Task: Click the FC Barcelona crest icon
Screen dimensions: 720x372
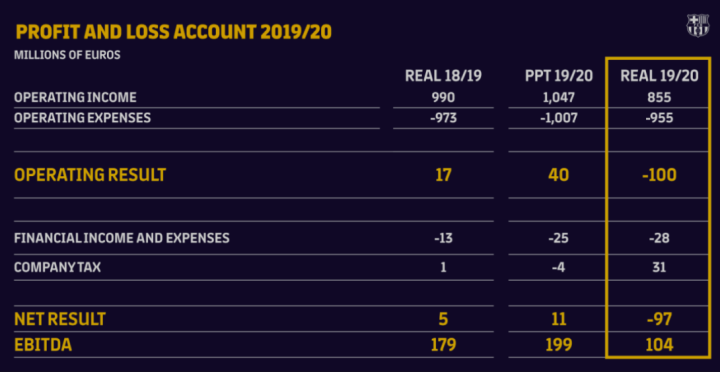Action: (697, 25)
